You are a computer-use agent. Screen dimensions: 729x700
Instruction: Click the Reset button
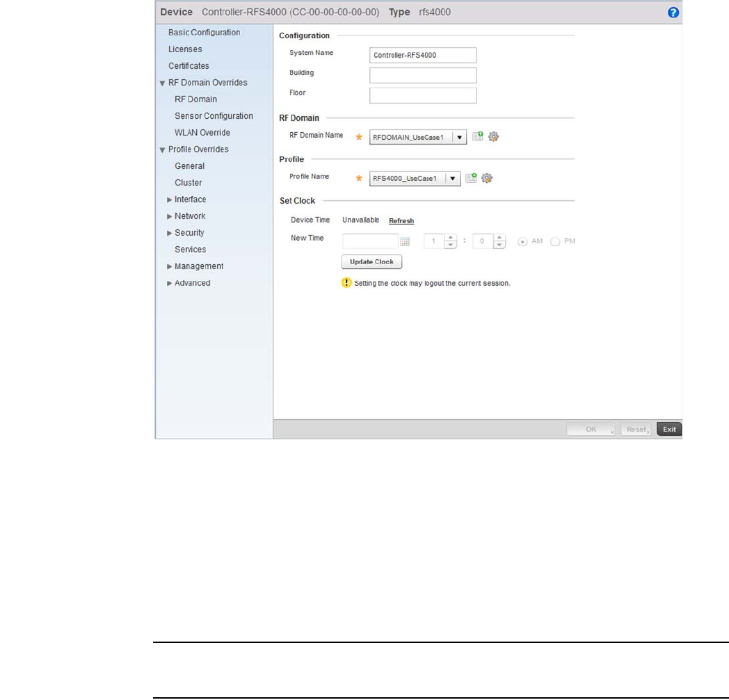(636, 429)
